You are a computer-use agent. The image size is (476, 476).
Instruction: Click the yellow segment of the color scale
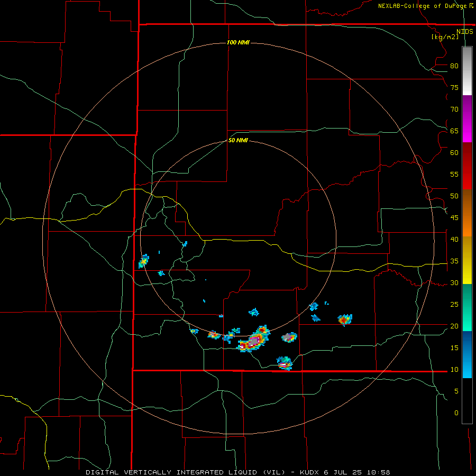pyautogui.click(x=467, y=260)
